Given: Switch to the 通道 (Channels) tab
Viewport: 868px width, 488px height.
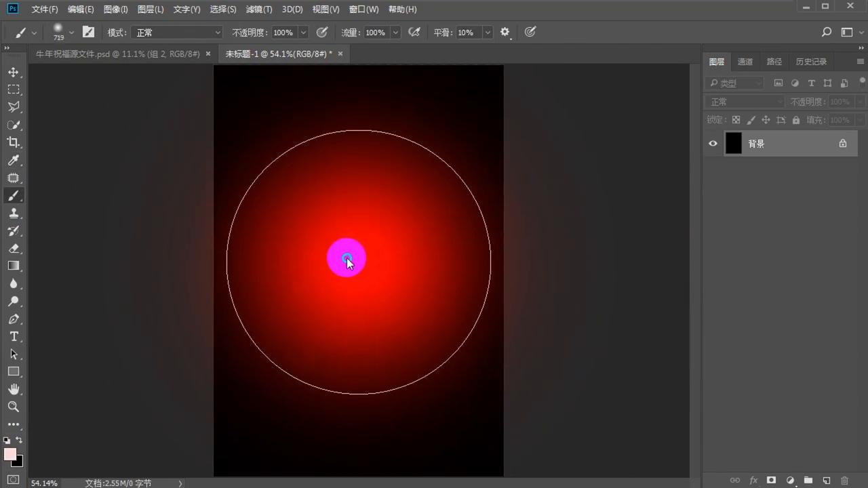Looking at the screenshot, I should tap(745, 62).
